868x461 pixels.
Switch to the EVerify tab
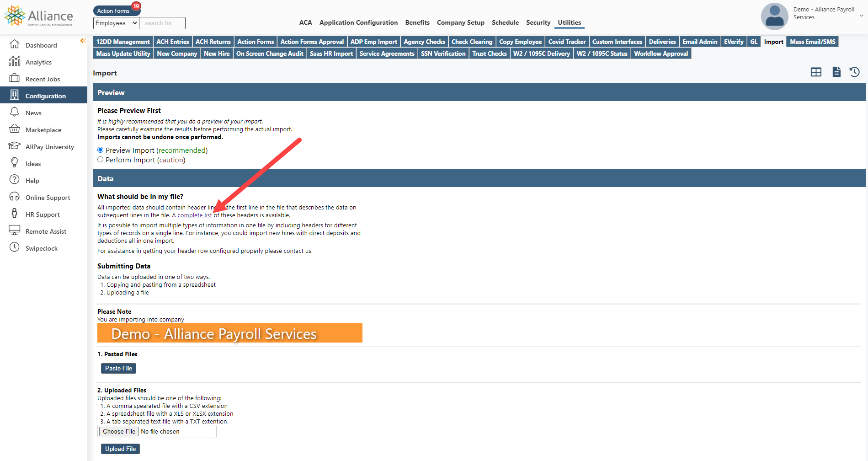click(734, 42)
